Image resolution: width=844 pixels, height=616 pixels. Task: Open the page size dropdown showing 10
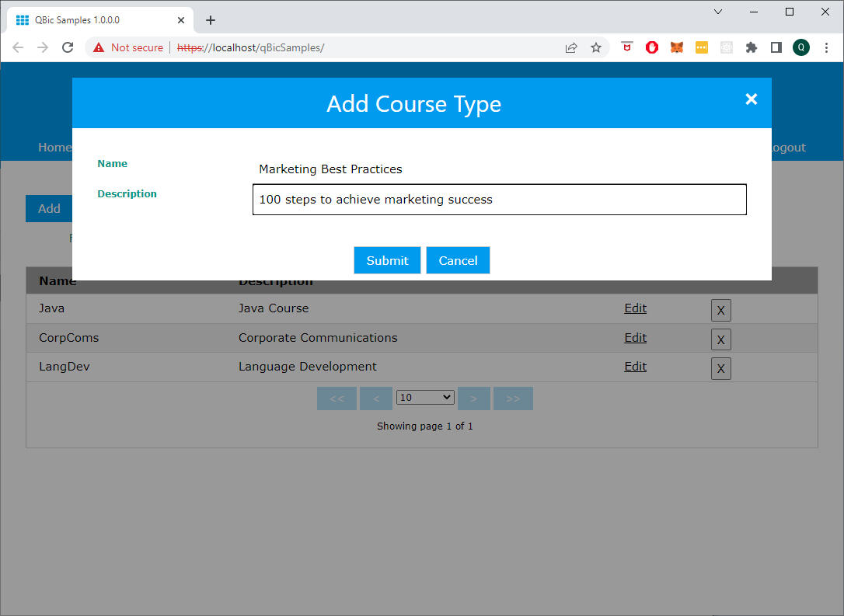pyautogui.click(x=425, y=397)
